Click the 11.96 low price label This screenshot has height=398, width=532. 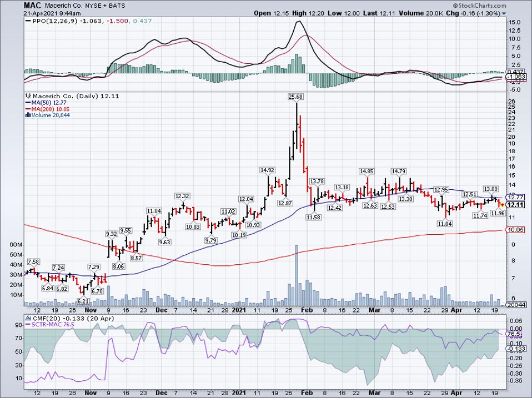pyautogui.click(x=498, y=213)
